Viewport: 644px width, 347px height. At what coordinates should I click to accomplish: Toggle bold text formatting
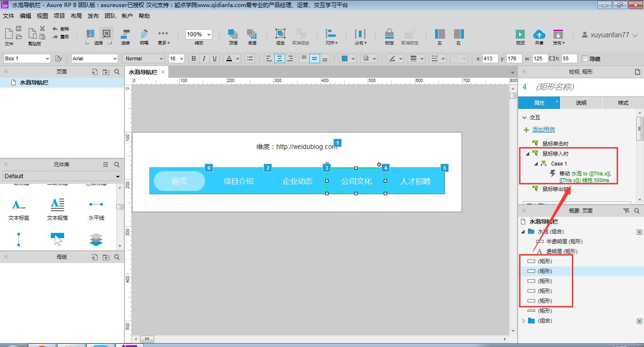[x=193, y=58]
